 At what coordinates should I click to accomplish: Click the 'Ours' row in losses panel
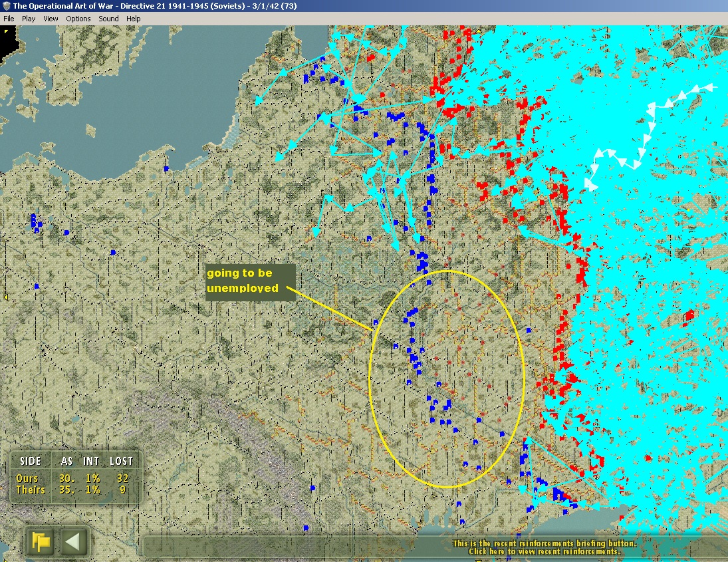click(x=27, y=478)
